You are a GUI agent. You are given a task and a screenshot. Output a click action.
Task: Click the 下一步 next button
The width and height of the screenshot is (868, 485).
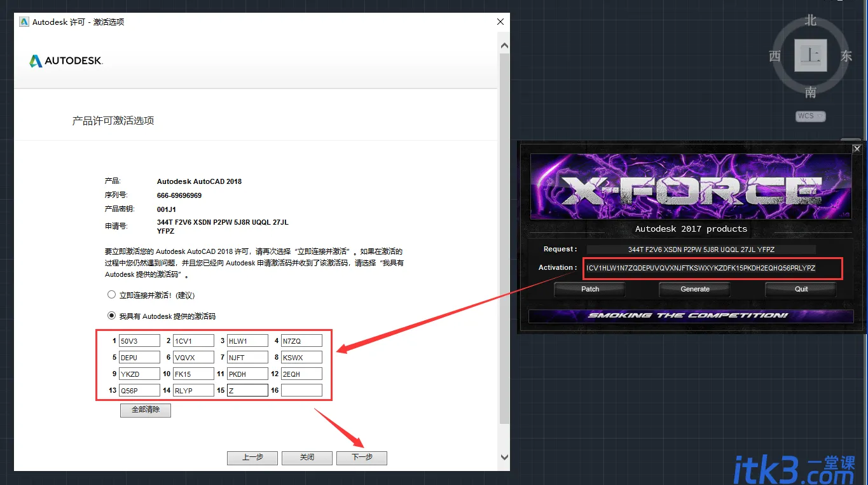click(362, 458)
